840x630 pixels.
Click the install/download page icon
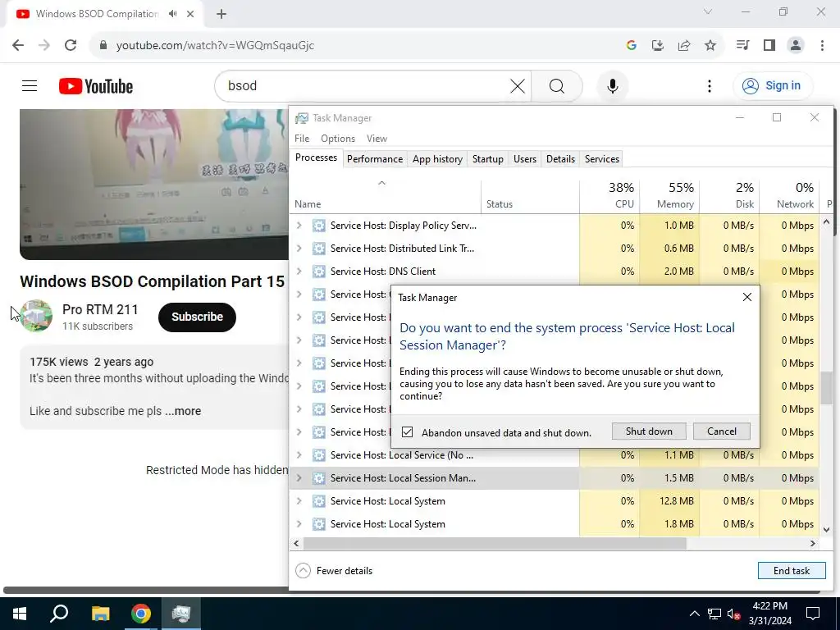(x=658, y=45)
